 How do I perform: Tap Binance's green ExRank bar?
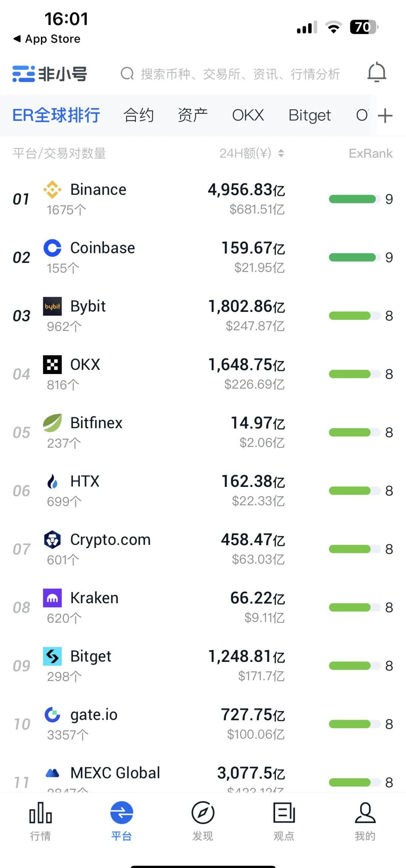click(x=352, y=199)
